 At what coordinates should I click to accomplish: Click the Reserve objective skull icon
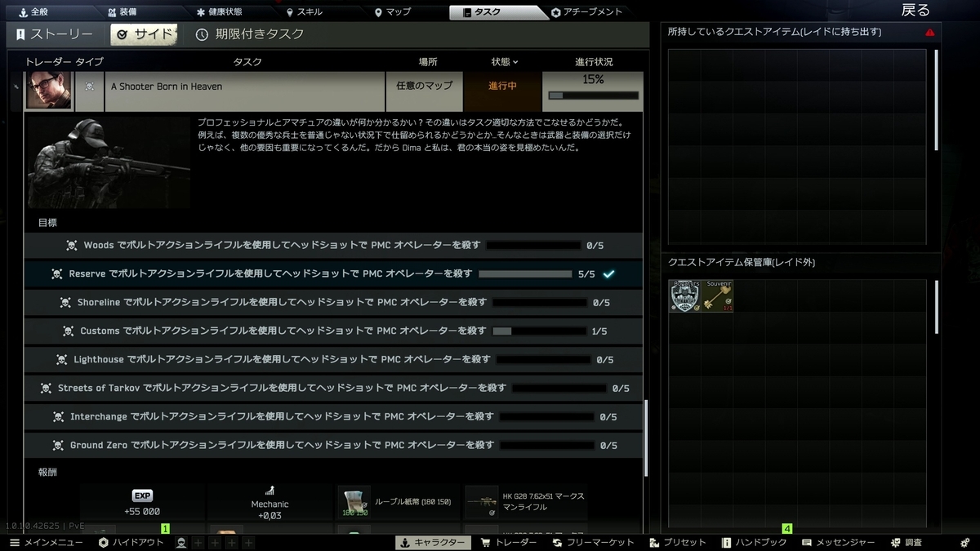(57, 274)
